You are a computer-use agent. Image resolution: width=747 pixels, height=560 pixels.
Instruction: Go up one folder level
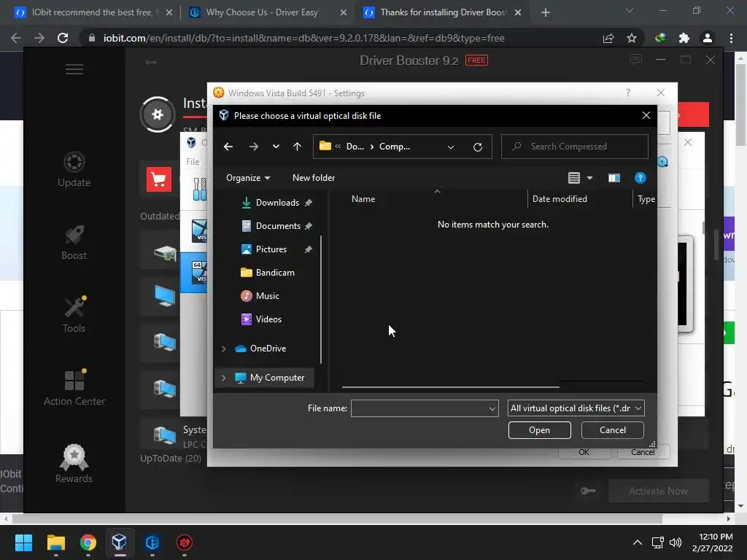[298, 147]
